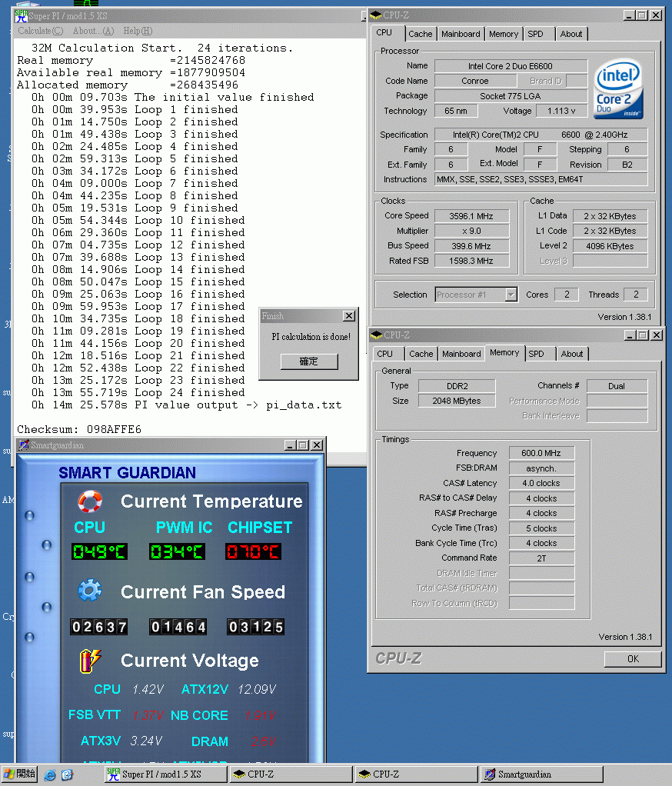Click the lightning bolt Current Voltage icon
672x786 pixels.
[90, 660]
